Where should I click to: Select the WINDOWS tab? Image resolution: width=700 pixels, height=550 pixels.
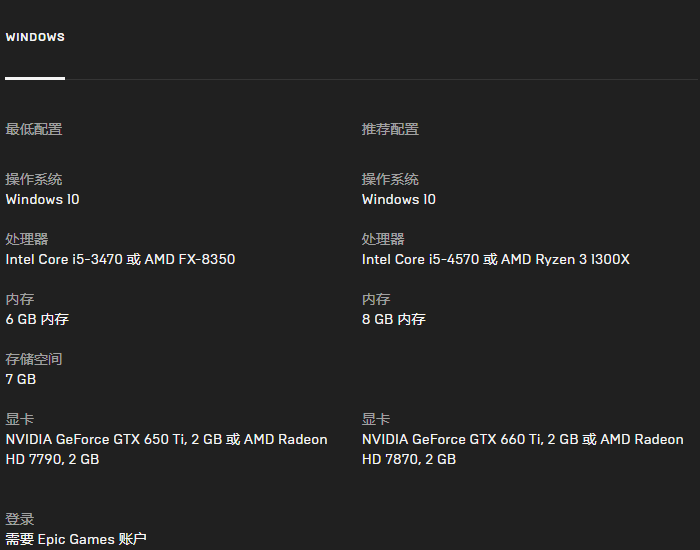[x=35, y=37]
